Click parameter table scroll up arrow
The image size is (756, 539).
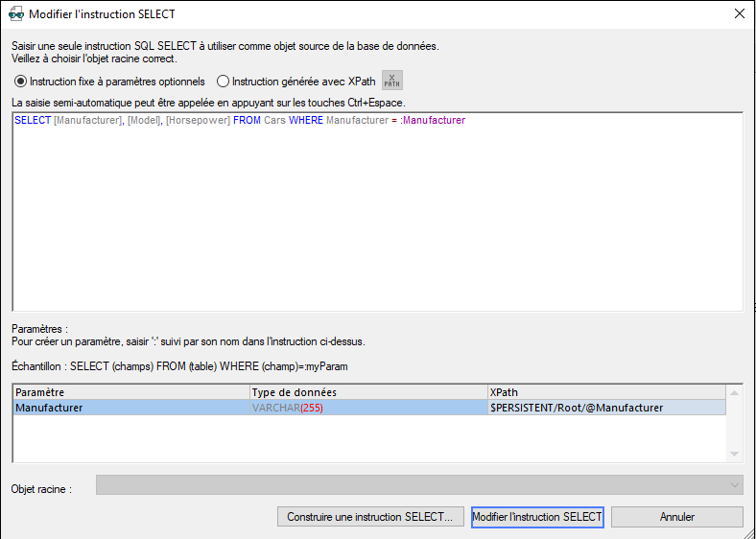click(734, 393)
